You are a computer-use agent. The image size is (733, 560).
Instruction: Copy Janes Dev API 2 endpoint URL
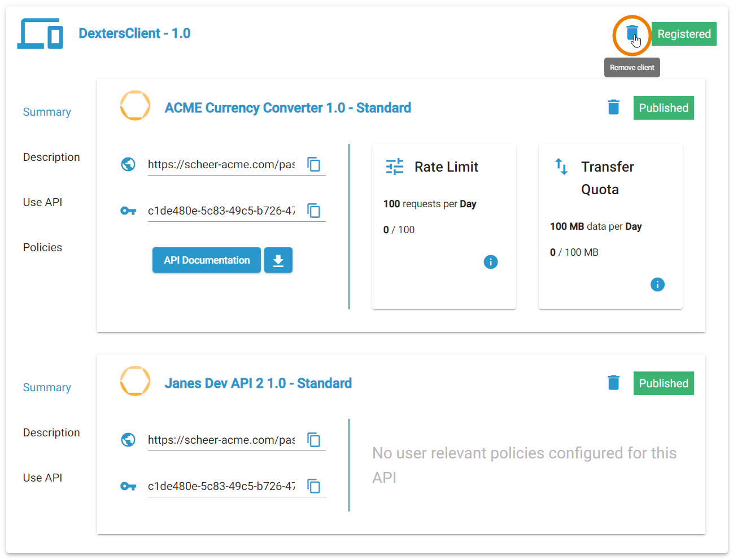click(313, 440)
